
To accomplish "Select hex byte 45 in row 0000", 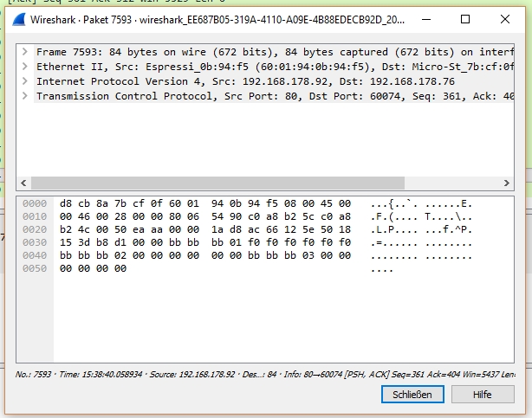I will click(327, 203).
